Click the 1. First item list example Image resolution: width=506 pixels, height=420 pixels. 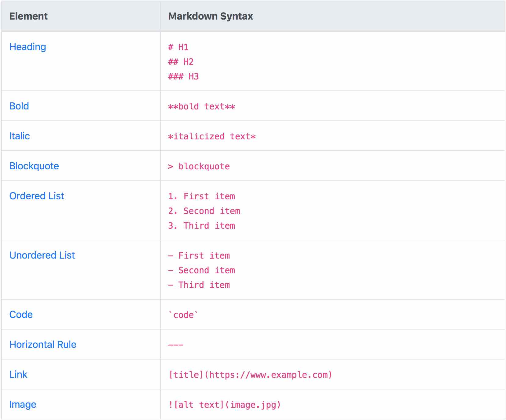202,196
